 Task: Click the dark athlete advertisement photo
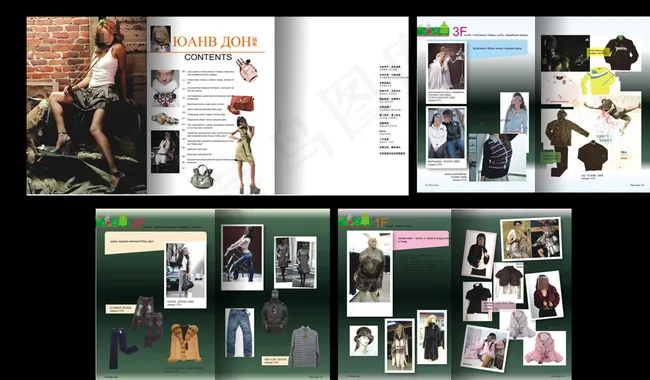pos(565,53)
